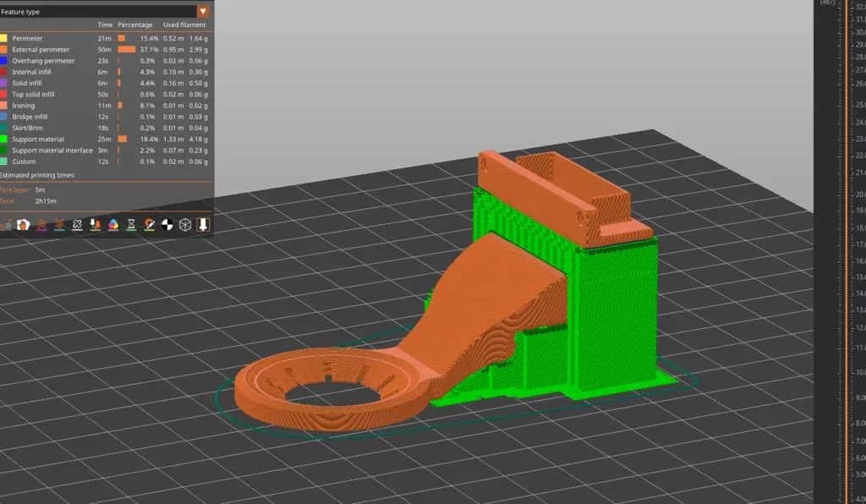Click the yellow Perimeter color swatch

[4, 38]
